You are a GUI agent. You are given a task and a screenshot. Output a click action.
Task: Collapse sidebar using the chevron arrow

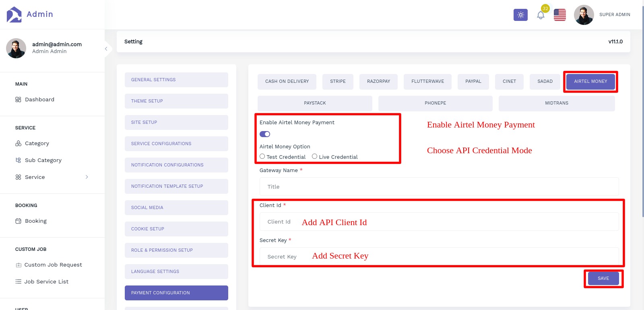[106, 49]
